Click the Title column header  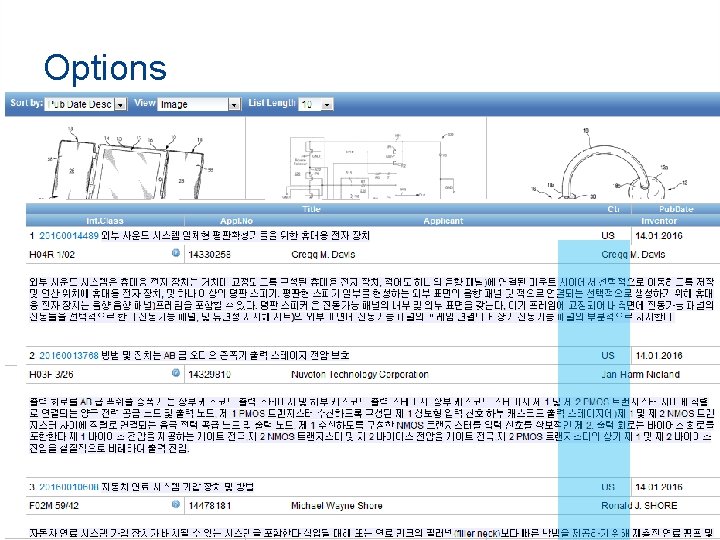[311, 209]
